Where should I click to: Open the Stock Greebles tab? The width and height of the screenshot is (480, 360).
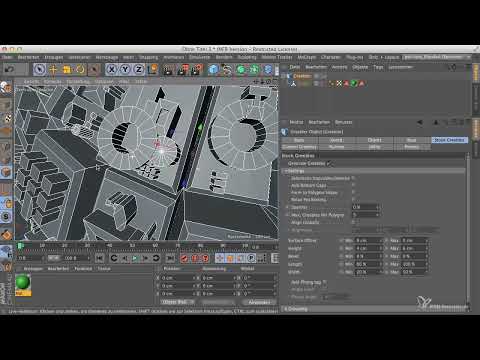[450, 140]
